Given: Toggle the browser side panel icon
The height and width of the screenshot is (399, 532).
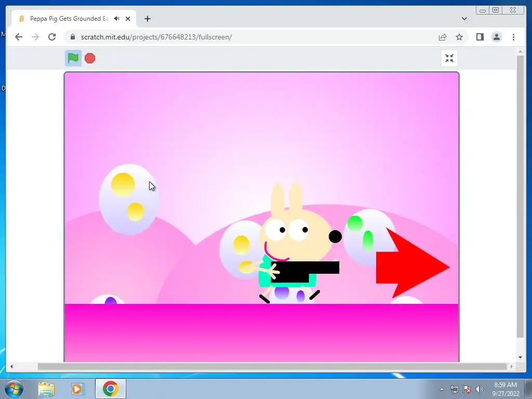Looking at the screenshot, I should tap(480, 37).
